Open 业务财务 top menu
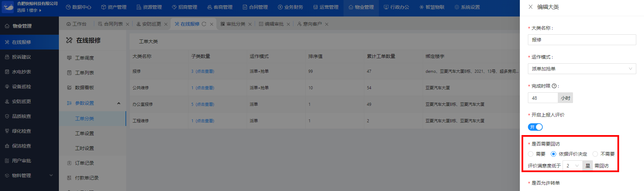The width and height of the screenshot is (644, 191). coord(290,7)
